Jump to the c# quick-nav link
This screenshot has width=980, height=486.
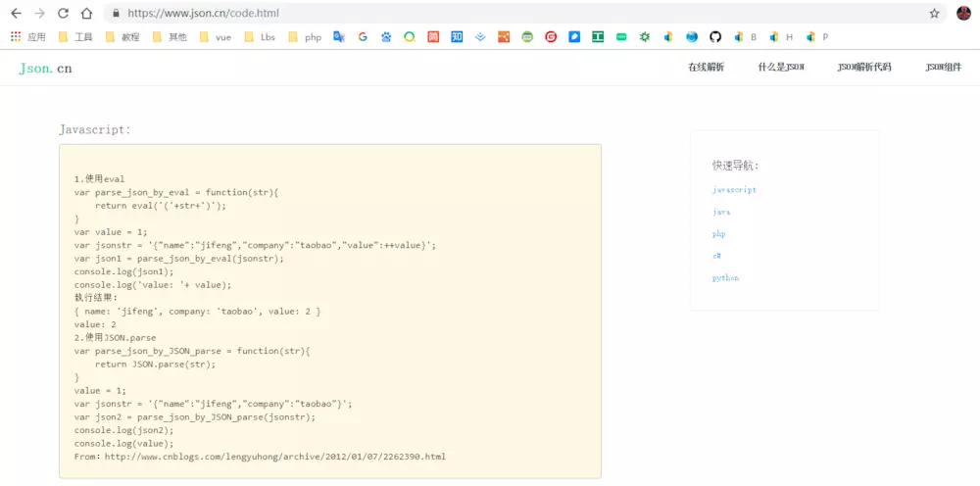click(717, 256)
